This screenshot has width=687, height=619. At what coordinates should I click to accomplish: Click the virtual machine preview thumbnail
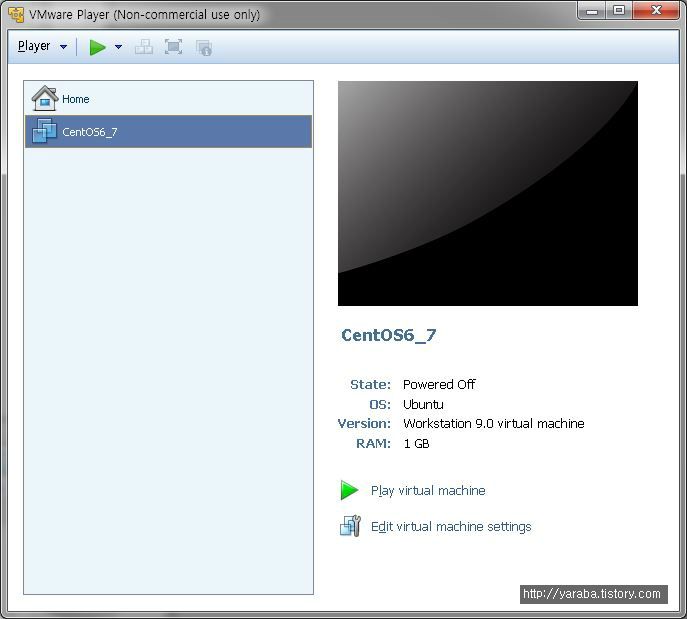coord(488,193)
